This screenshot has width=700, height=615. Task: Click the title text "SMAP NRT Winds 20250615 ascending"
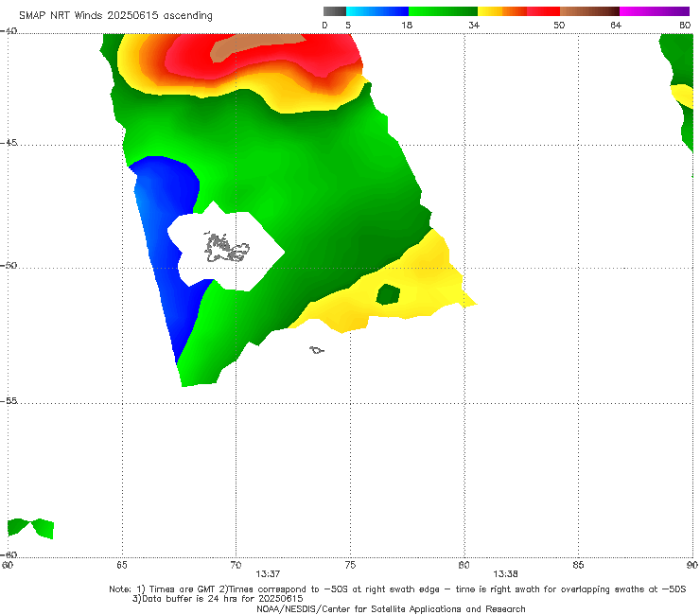click(115, 15)
